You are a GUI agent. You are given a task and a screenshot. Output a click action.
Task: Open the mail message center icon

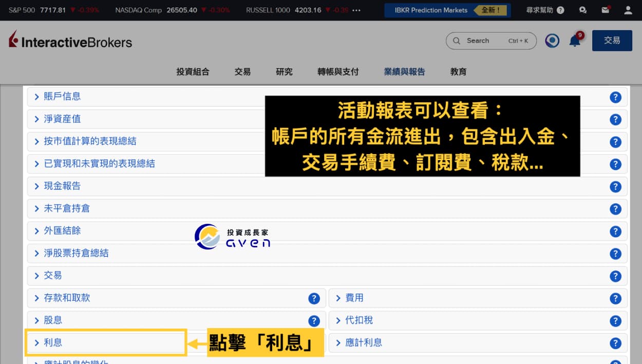pyautogui.click(x=606, y=10)
